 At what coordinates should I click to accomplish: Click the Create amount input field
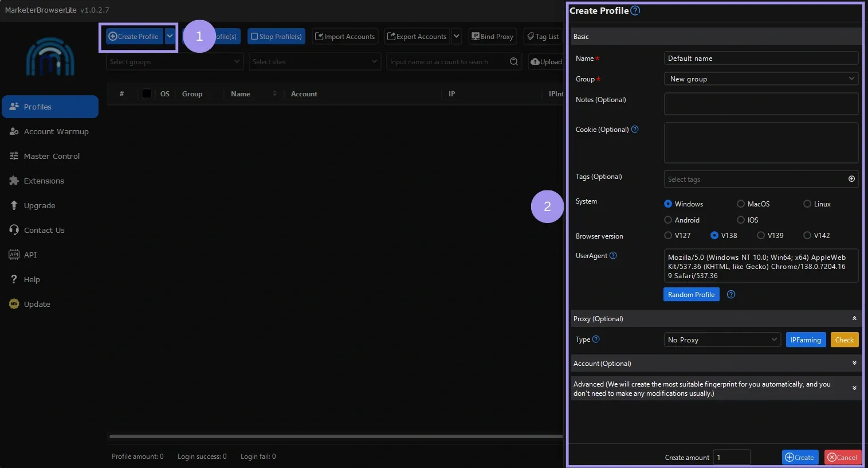point(732,457)
